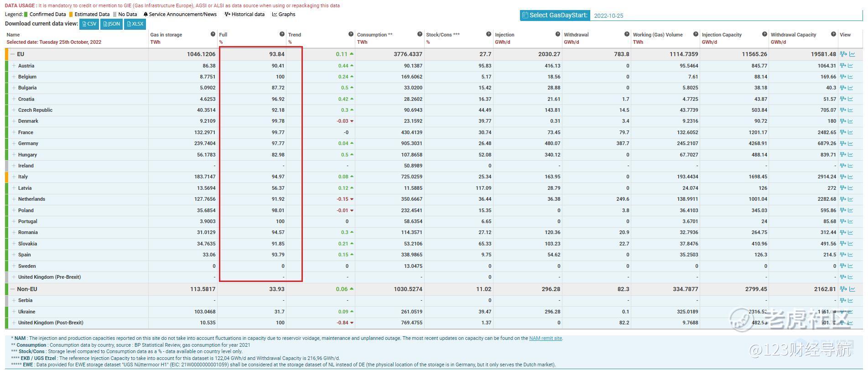
Task: Download data as XLSX
Action: [x=135, y=24]
